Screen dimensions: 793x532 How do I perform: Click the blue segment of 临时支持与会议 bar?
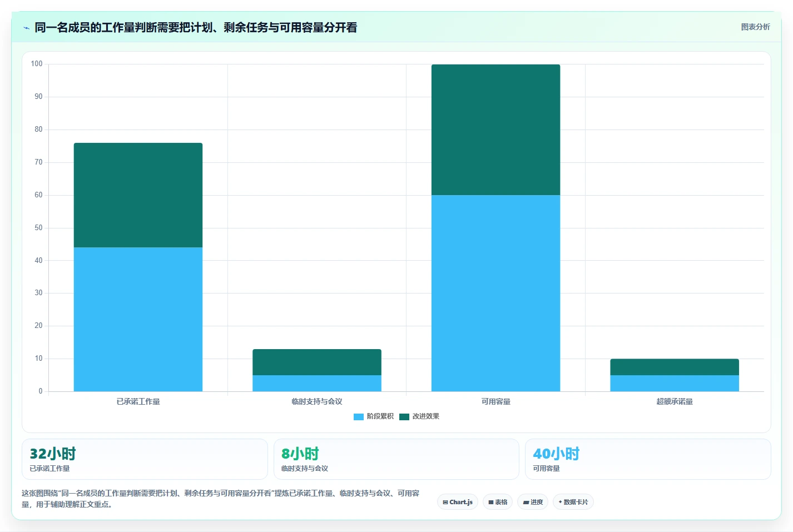(317, 383)
